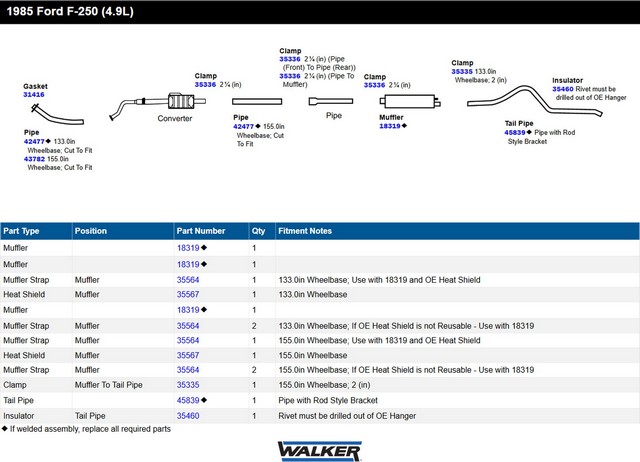Select 'Muffler To Tail Pipe' position cell

click(x=109, y=385)
